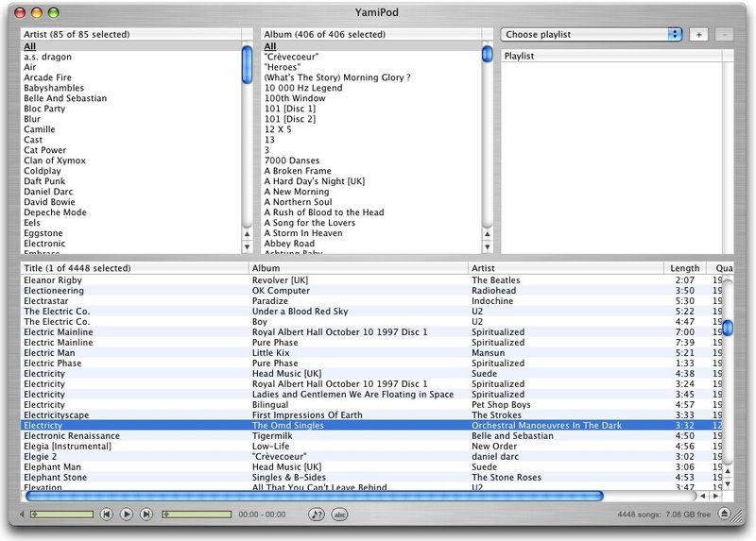
Task: Select song Electric Phase
Action: pyautogui.click(x=371, y=363)
